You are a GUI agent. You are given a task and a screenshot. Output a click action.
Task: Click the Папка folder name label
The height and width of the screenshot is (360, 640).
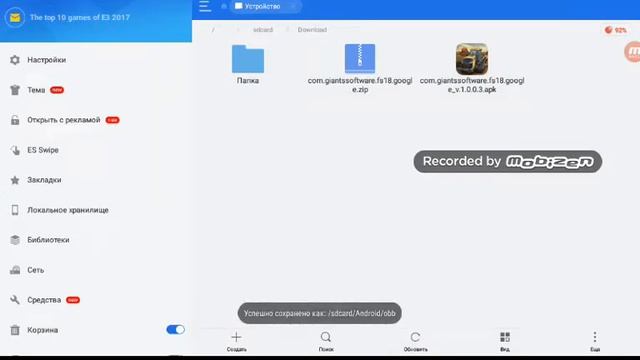point(248,81)
